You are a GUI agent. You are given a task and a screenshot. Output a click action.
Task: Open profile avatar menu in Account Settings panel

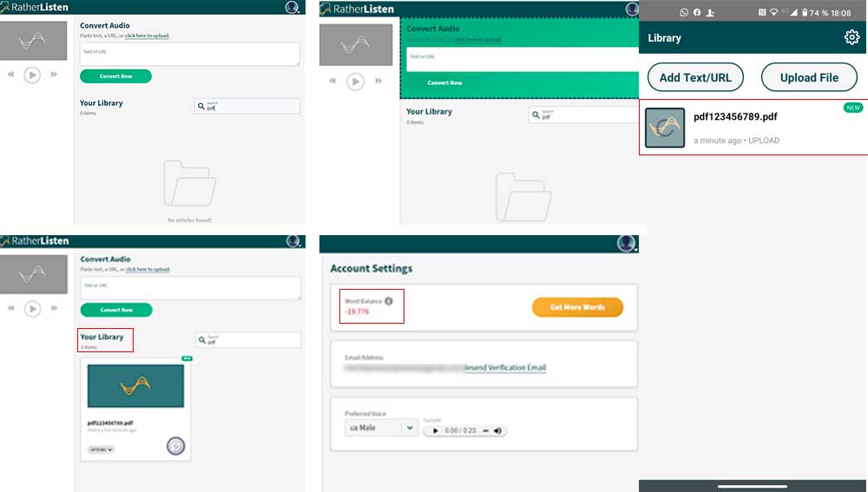[x=626, y=243]
